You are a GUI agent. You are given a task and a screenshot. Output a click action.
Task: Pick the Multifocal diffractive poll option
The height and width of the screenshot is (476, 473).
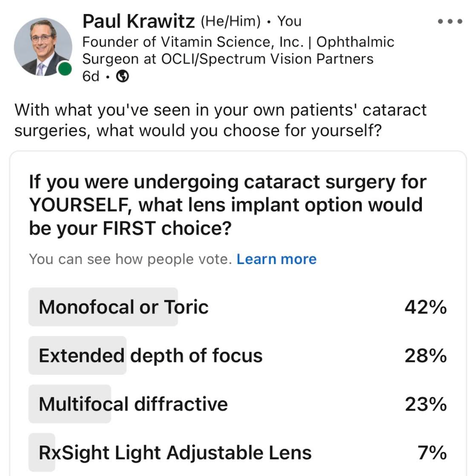133,404
